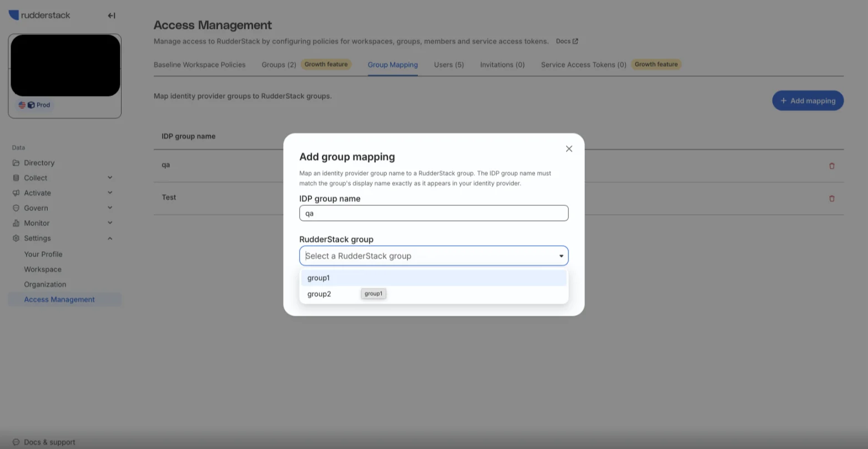Viewport: 868px width, 449px height.
Task: Open the Groups (2) tab
Action: coord(279,65)
